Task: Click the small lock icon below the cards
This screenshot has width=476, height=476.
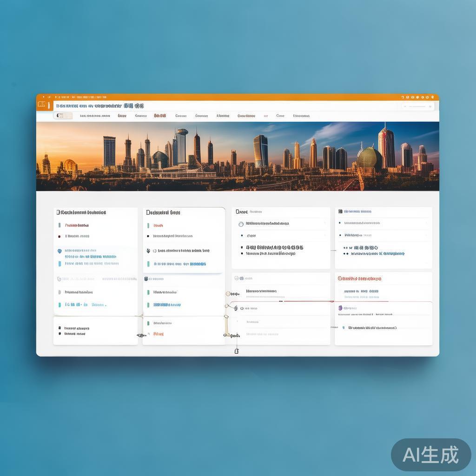Action: coord(237,351)
